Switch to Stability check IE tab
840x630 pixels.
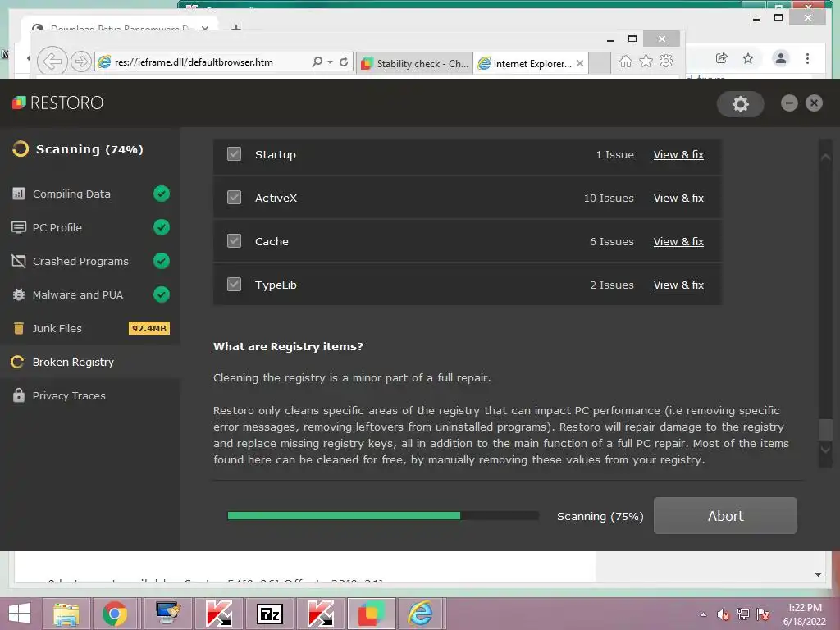pyautogui.click(x=414, y=64)
